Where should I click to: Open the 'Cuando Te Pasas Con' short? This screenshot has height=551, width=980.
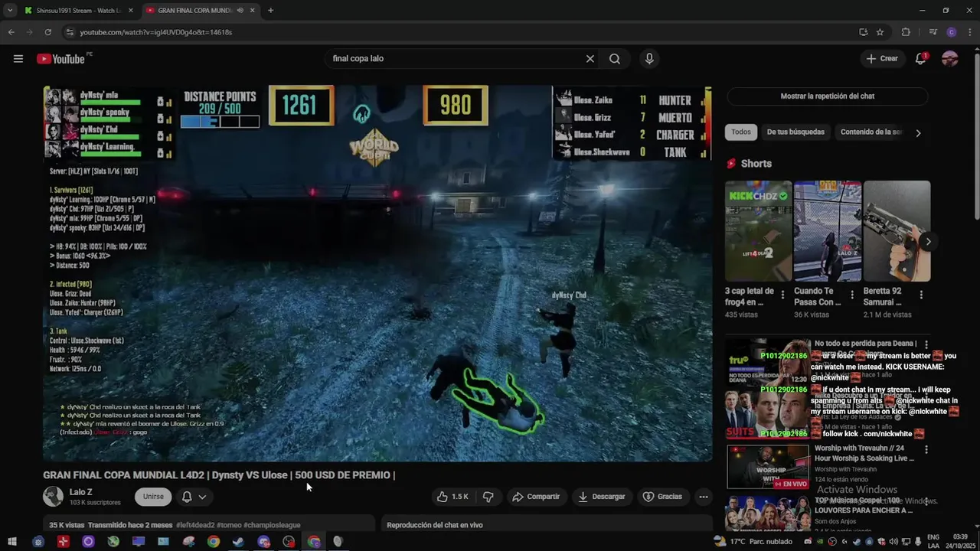(828, 231)
